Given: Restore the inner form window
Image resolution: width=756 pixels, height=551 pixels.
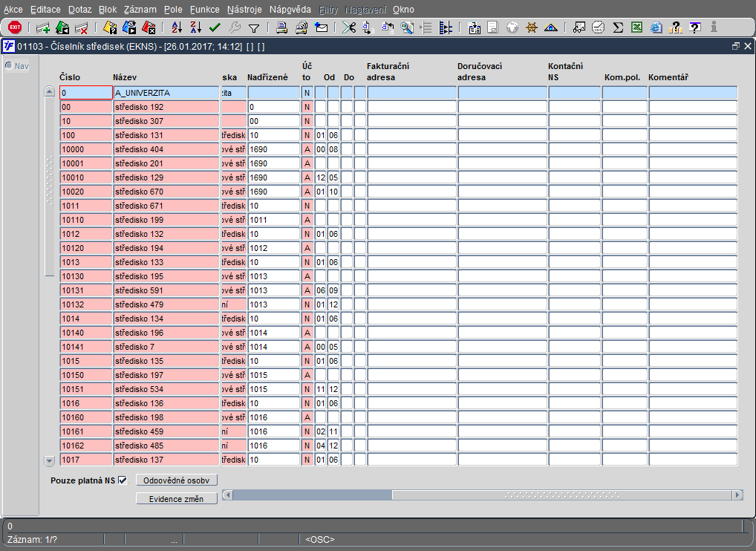Looking at the screenshot, I should coord(736,46).
